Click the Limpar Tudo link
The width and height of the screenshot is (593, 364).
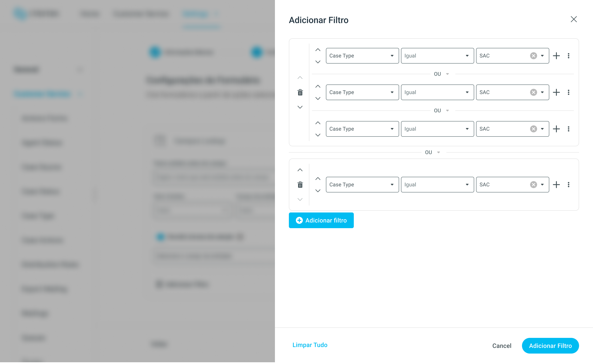(x=310, y=345)
